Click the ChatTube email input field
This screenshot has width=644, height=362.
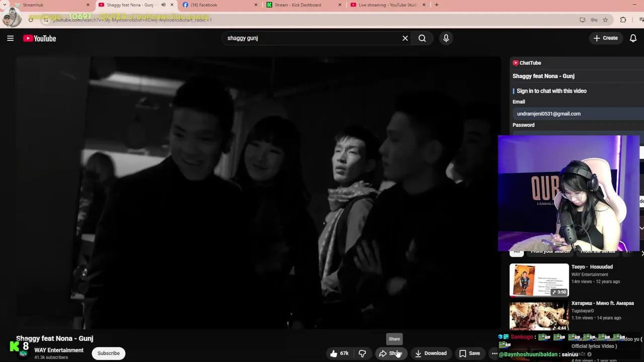tap(578, 114)
